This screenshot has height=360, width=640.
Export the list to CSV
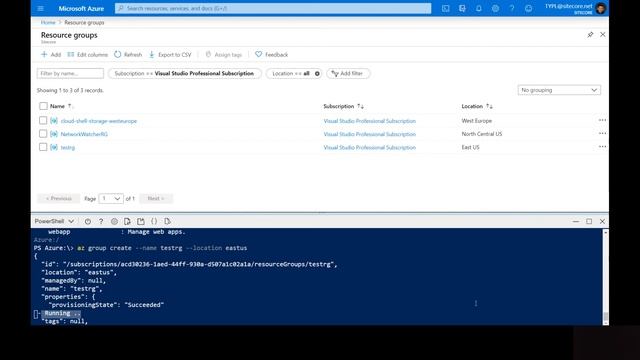[170, 54]
